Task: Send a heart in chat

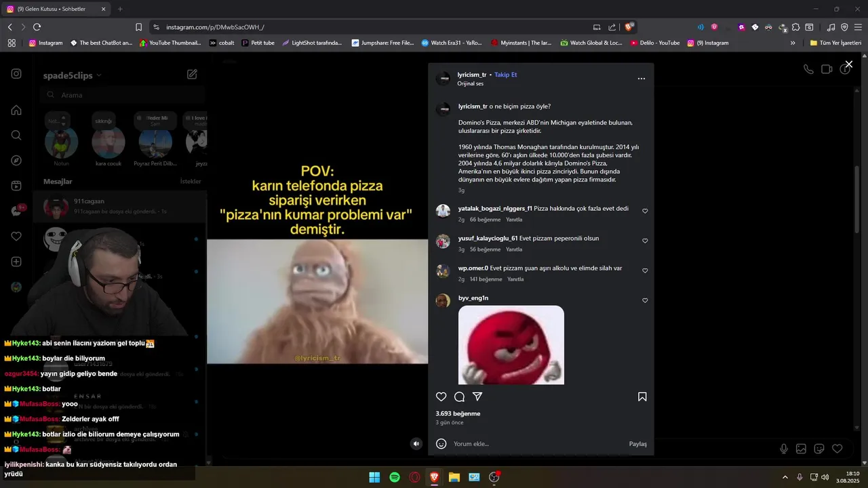Action: pyautogui.click(x=837, y=449)
